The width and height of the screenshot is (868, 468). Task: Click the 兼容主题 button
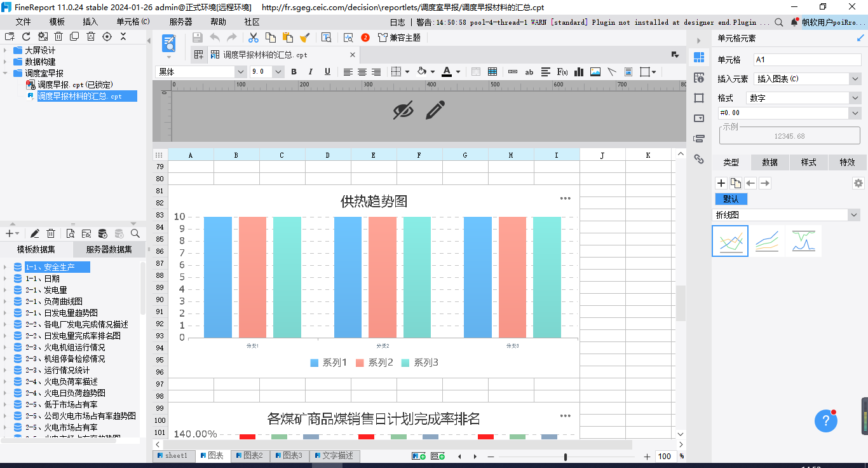(x=399, y=38)
